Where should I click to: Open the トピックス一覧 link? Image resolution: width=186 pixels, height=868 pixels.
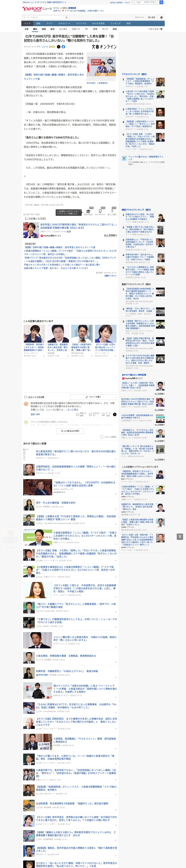[x=155, y=29]
